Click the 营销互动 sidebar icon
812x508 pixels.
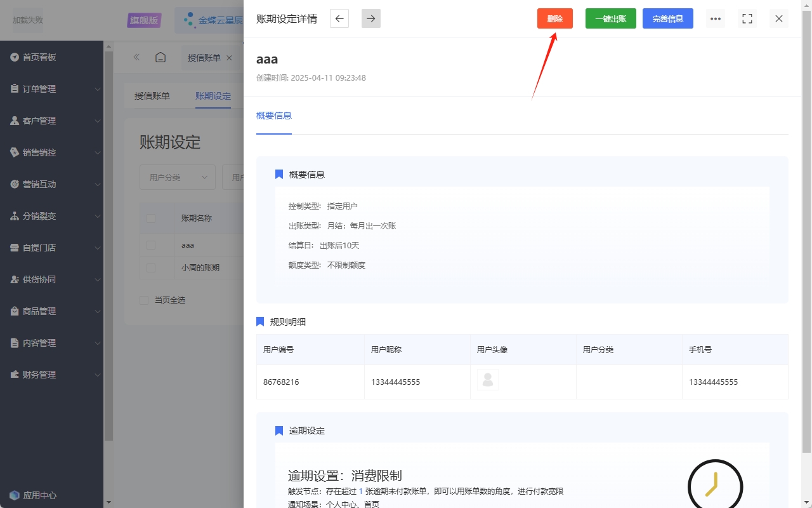15,184
